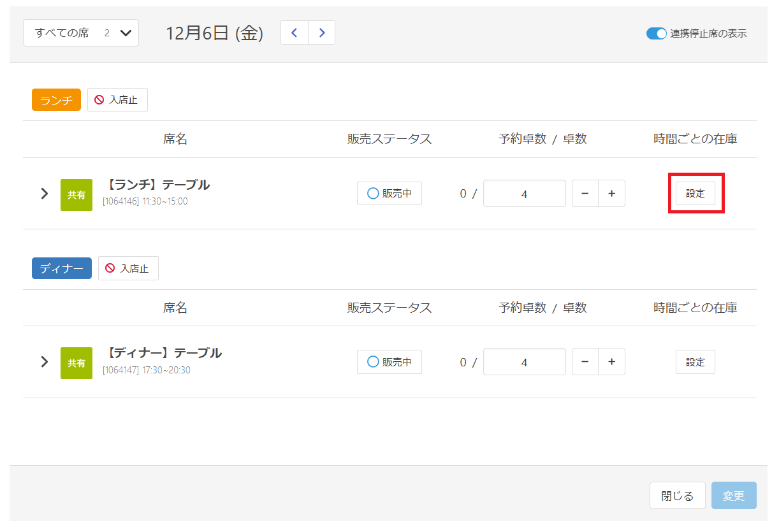Open the highlighted 設定 for lunch hourly inventory

(x=695, y=193)
